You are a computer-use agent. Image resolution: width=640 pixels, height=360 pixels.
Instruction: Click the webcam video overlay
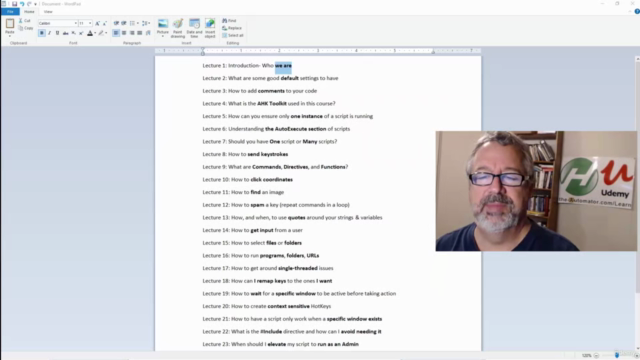[536, 191]
